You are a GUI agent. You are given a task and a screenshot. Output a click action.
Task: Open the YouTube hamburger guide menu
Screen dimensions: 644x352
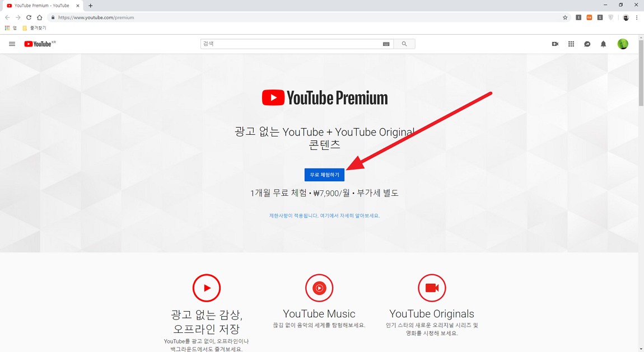[x=12, y=44]
